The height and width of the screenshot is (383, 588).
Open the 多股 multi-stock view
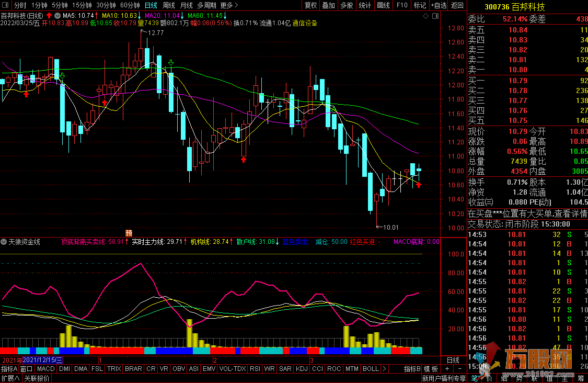coord(347,5)
